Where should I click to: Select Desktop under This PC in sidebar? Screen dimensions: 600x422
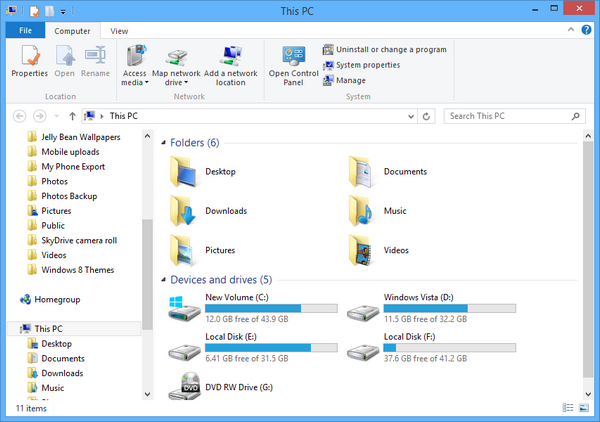(x=50, y=344)
